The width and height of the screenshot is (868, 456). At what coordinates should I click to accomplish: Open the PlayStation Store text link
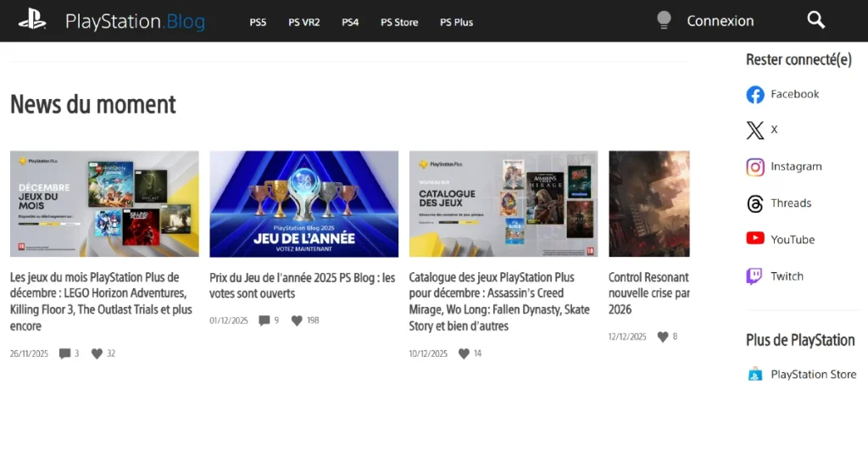click(813, 375)
